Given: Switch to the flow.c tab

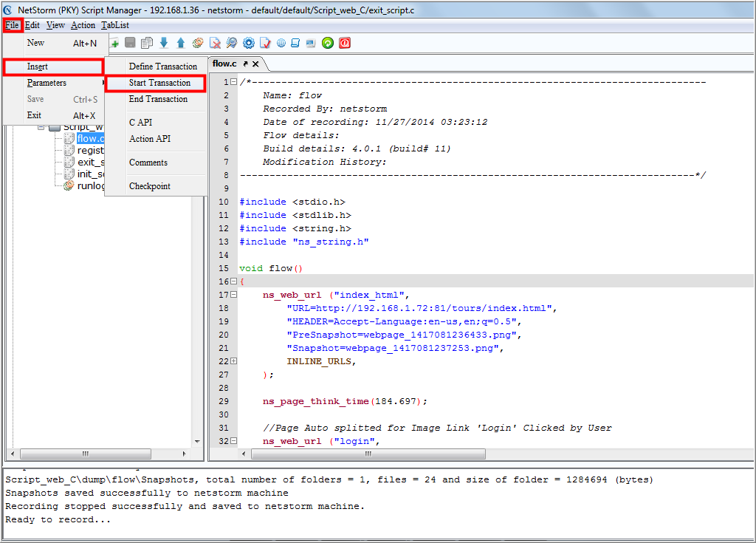Looking at the screenshot, I should click(x=224, y=64).
